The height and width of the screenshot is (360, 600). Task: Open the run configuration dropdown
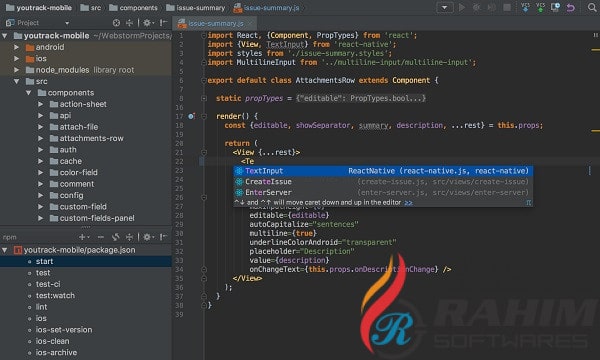pyautogui.click(x=445, y=7)
